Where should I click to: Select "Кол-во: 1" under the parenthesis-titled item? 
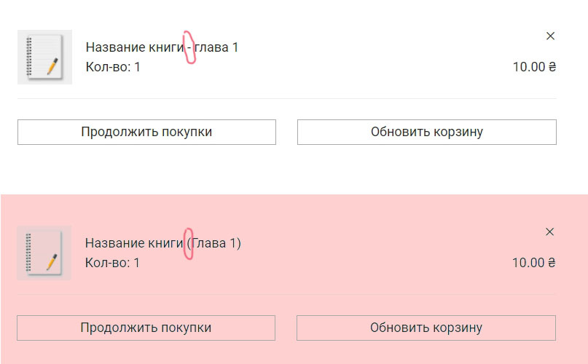pos(112,262)
